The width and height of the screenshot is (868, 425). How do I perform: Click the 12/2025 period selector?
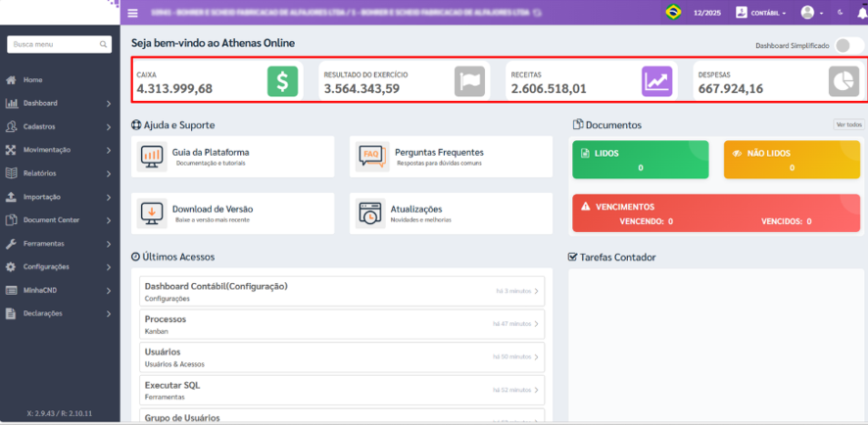pyautogui.click(x=707, y=13)
